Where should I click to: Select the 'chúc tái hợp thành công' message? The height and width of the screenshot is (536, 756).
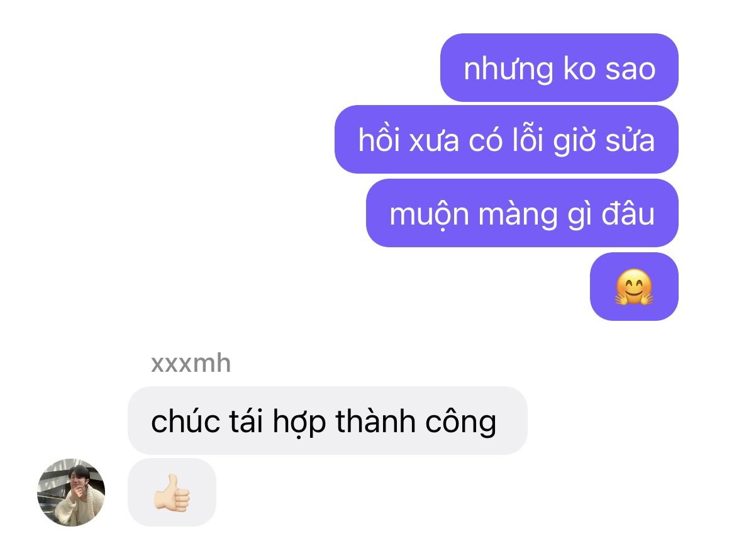[x=328, y=420]
